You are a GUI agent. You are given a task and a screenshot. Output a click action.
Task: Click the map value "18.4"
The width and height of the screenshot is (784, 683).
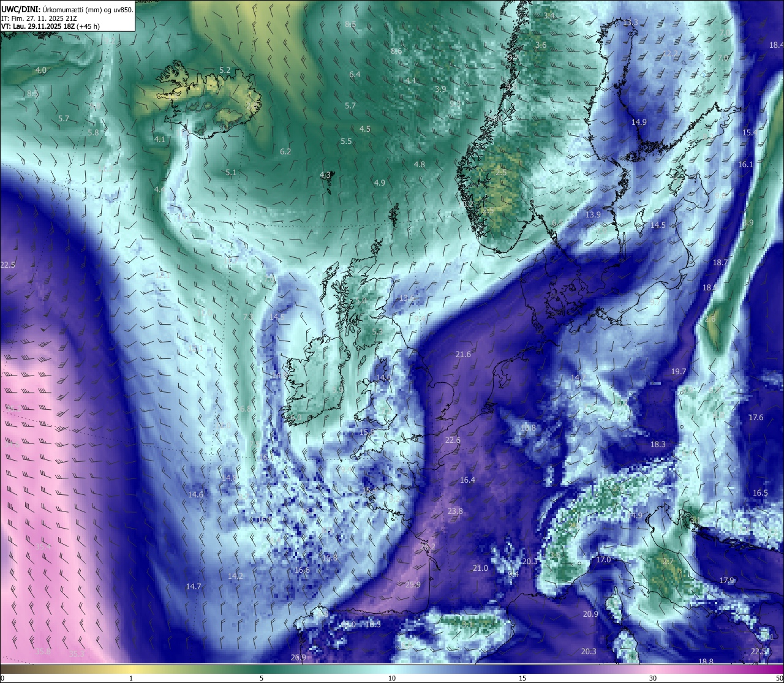click(x=777, y=45)
